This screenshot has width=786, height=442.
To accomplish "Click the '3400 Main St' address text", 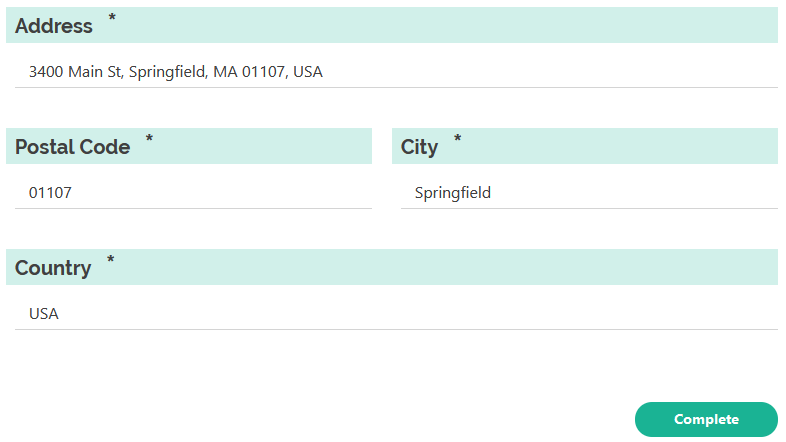I will point(75,72).
